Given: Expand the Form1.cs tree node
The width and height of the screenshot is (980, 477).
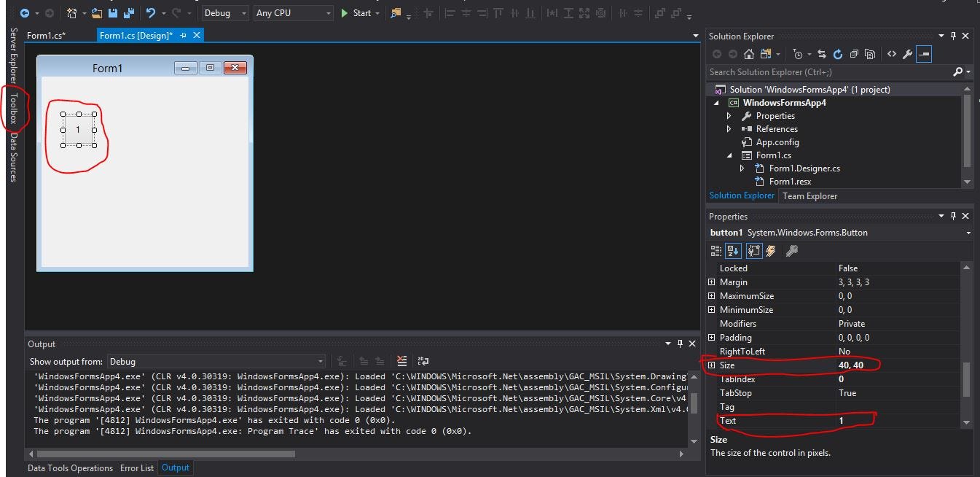Looking at the screenshot, I should 729,155.
